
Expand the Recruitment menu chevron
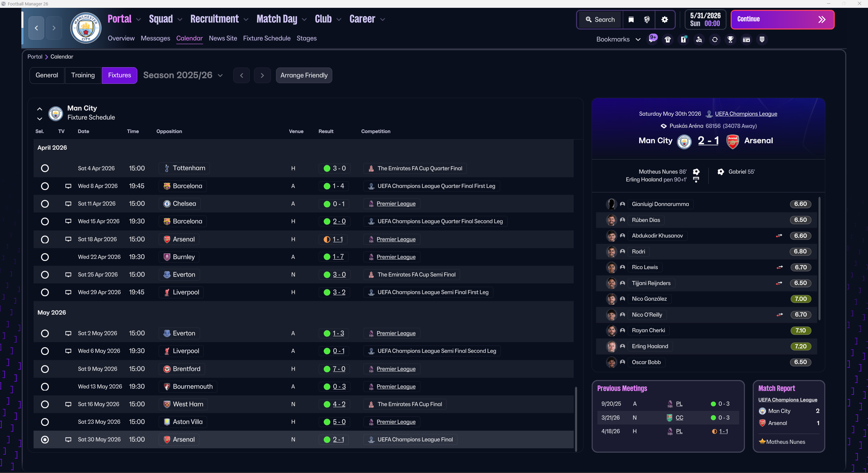pos(246,20)
